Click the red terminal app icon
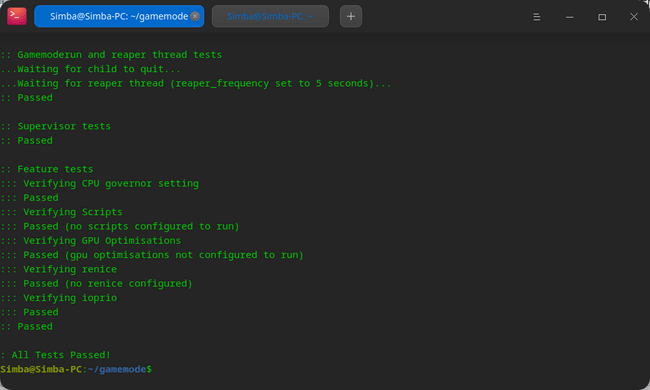 [x=17, y=16]
